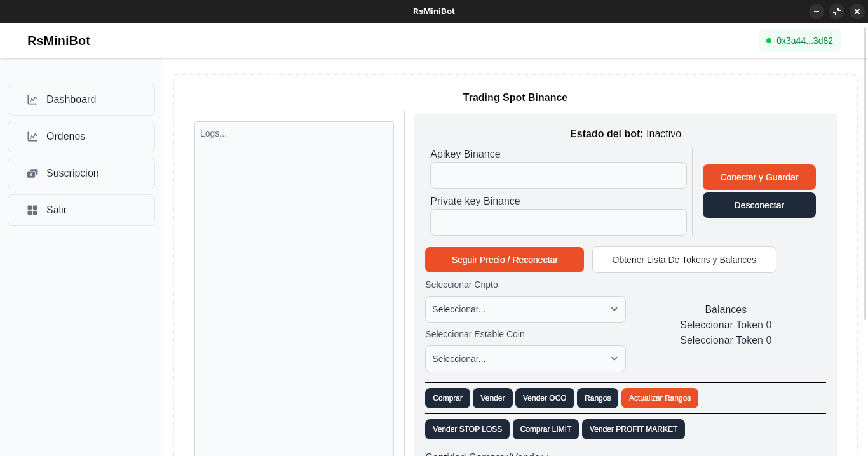
Task: Open the Seleccionar Cripto dropdown
Action: 525,309
